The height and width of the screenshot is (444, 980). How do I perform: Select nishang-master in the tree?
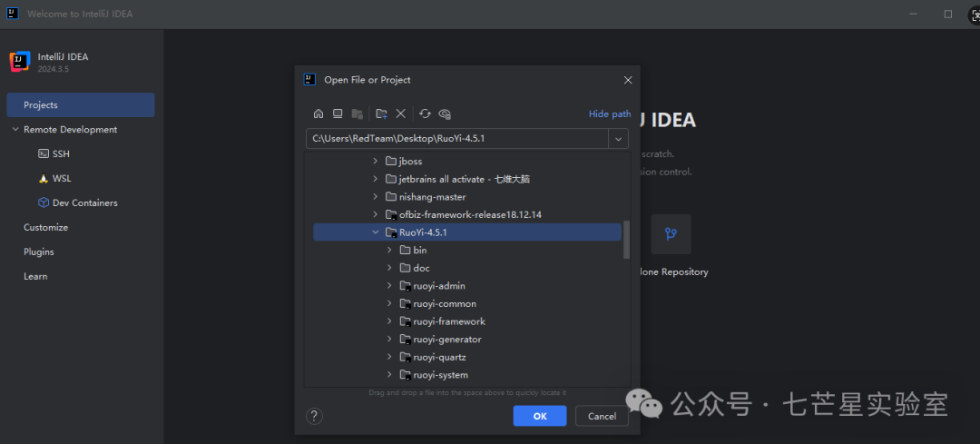(x=467, y=197)
